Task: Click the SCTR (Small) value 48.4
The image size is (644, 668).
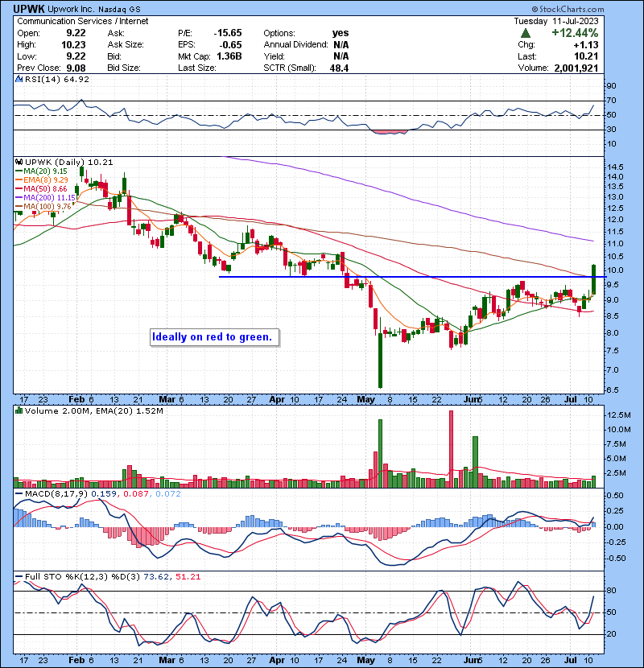Action: click(339, 68)
